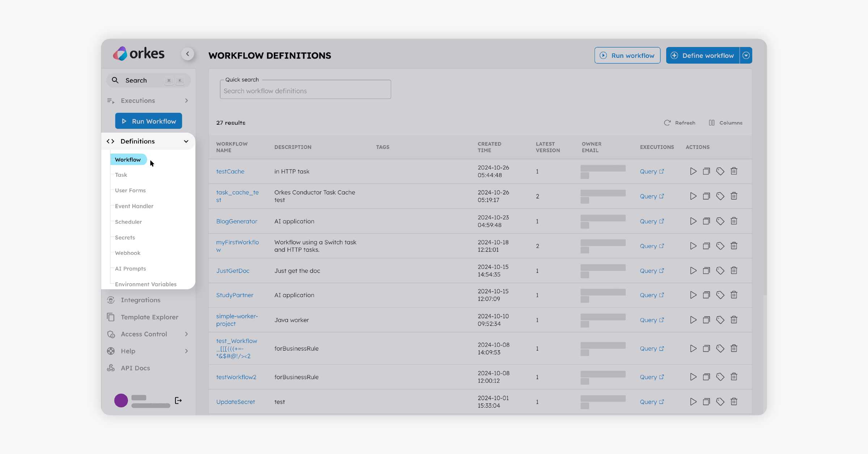Tag the forBusinessRule test_Workflow row with tag icon
Screen dimensions: 868x454
[x=720, y=348]
